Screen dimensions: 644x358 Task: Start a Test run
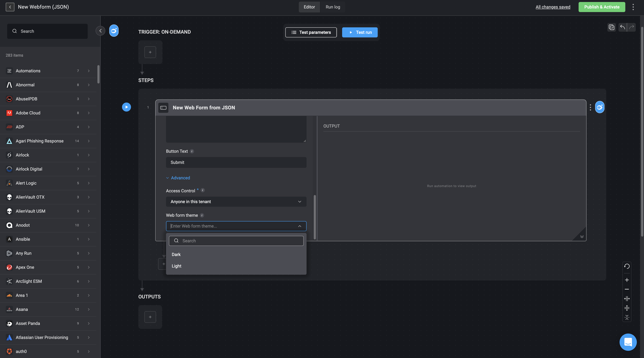pyautogui.click(x=360, y=32)
